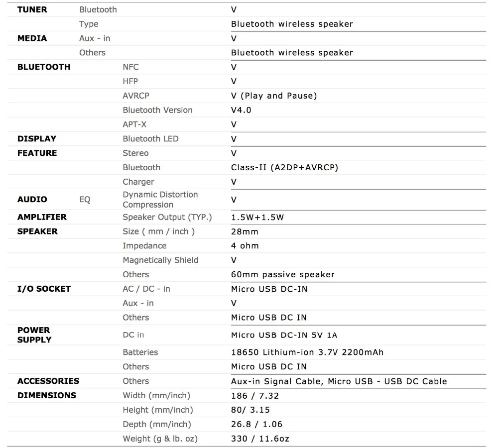Click the ACCESSORIES section heading
Viewport: 498px width, 448px height.
(x=48, y=381)
